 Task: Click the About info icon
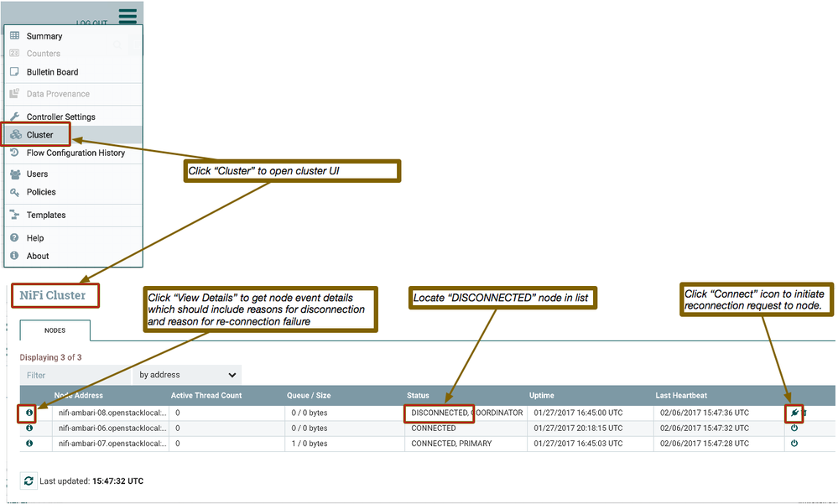click(x=14, y=256)
